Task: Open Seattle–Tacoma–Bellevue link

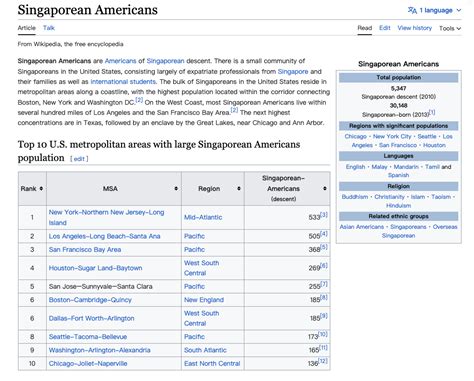Action: 88,337
